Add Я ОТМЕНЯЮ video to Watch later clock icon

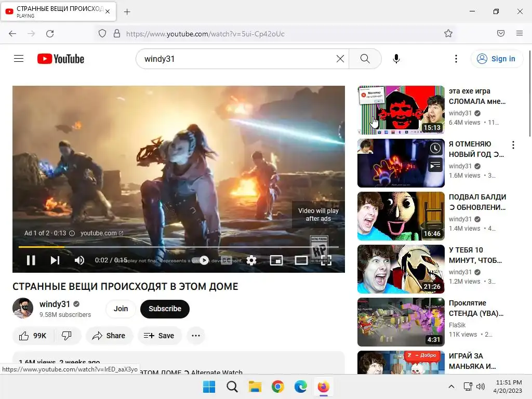coord(435,148)
